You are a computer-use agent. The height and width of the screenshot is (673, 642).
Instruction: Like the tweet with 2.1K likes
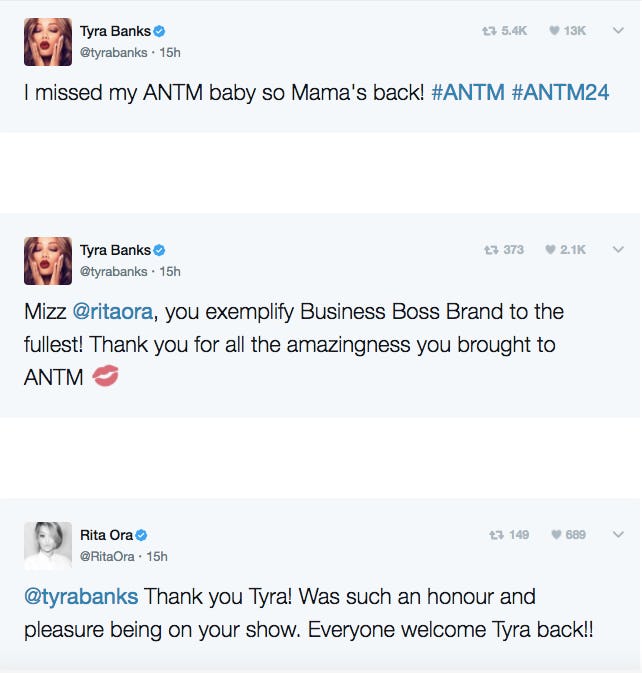click(552, 250)
